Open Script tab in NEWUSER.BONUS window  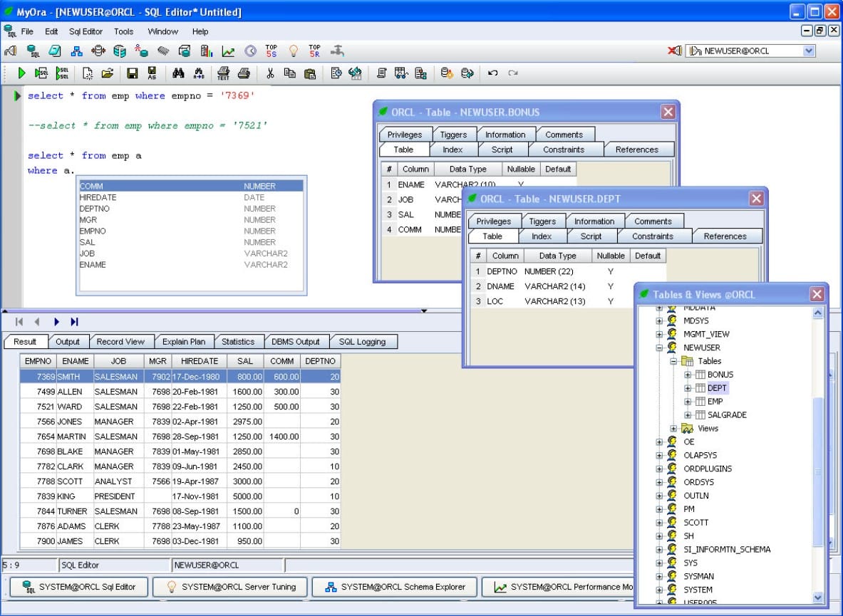[x=502, y=150]
